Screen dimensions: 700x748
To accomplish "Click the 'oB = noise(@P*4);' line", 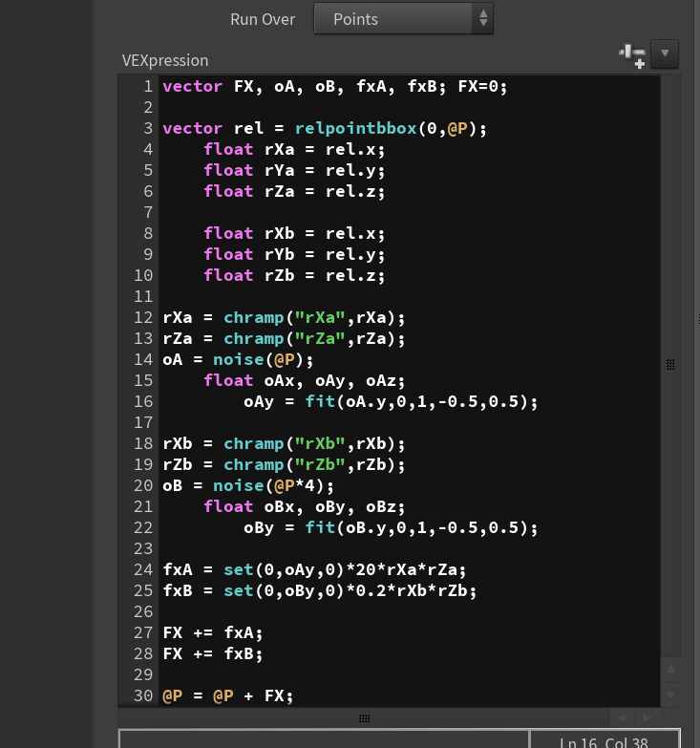I will tap(248, 485).
